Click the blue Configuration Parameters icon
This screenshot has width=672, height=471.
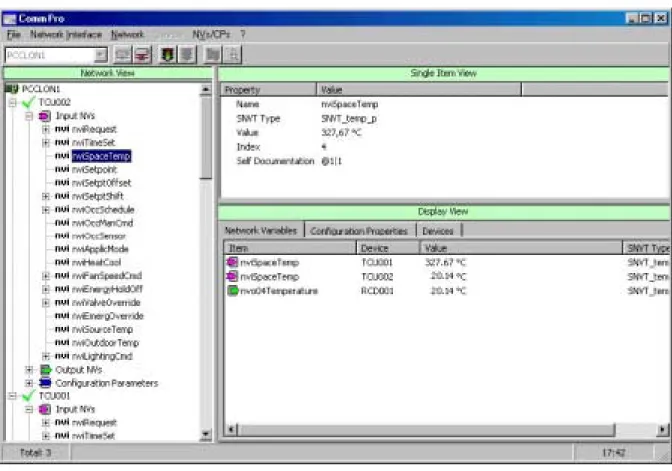pos(45,383)
